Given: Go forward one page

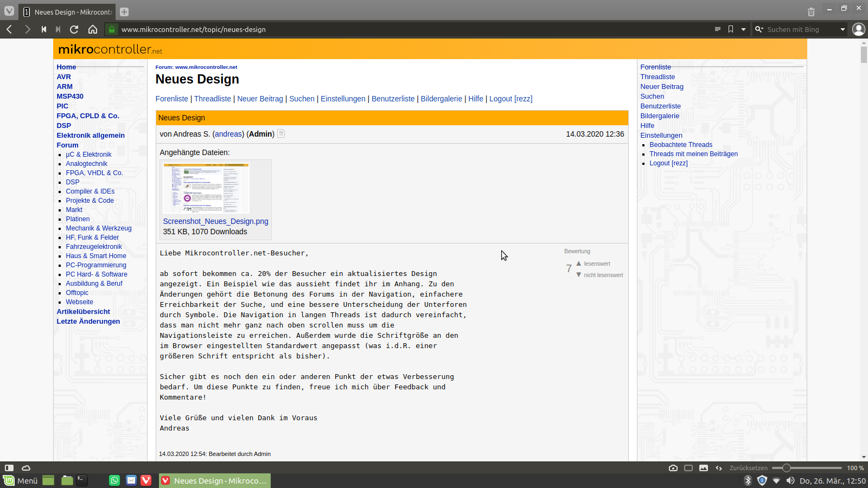Looking at the screenshot, I should (27, 29).
